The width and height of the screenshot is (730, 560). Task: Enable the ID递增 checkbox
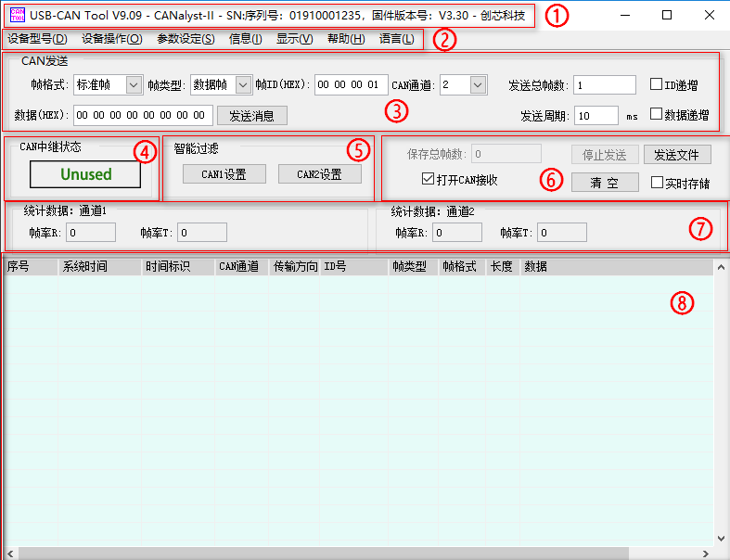[x=657, y=84]
